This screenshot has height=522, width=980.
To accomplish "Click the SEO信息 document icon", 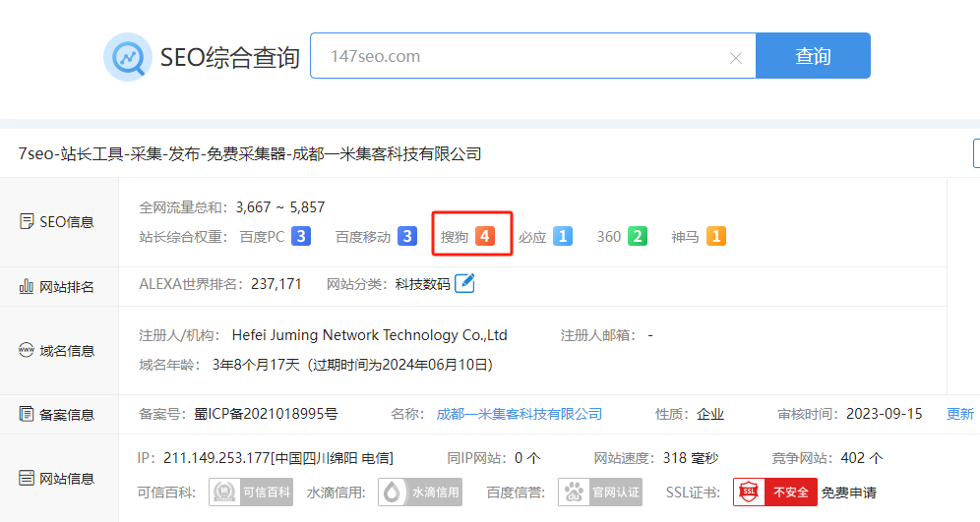I will click(x=27, y=221).
